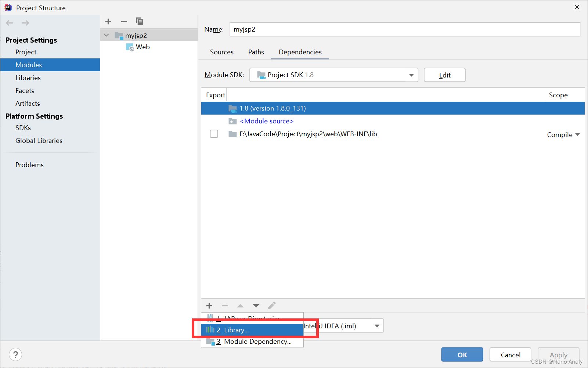
Task: Open help with the question mark icon
Action: tap(15, 354)
